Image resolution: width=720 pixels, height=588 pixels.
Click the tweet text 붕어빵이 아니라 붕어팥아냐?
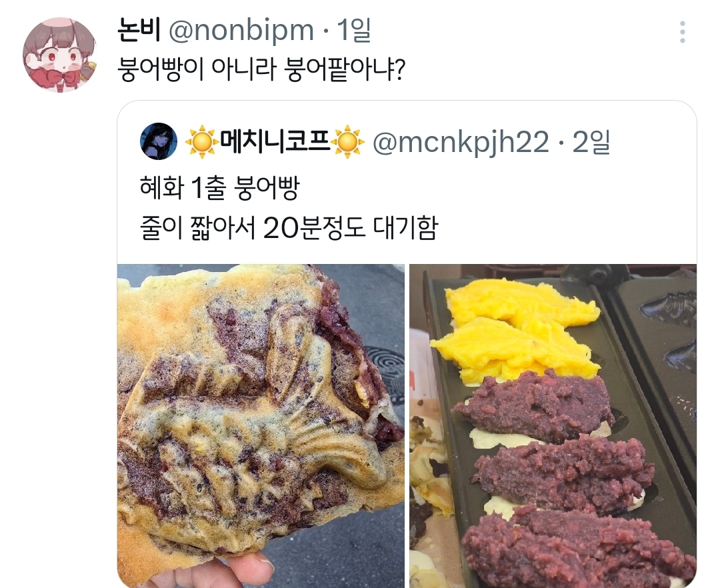[261, 70]
